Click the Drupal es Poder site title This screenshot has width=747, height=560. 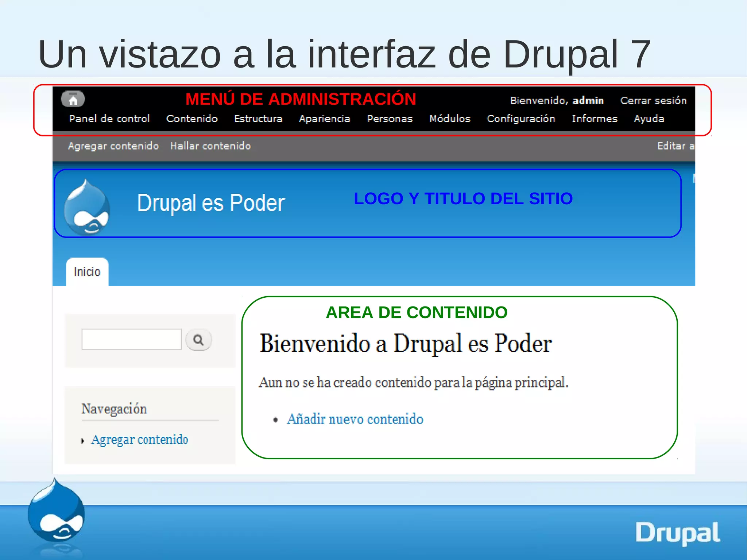211,203
